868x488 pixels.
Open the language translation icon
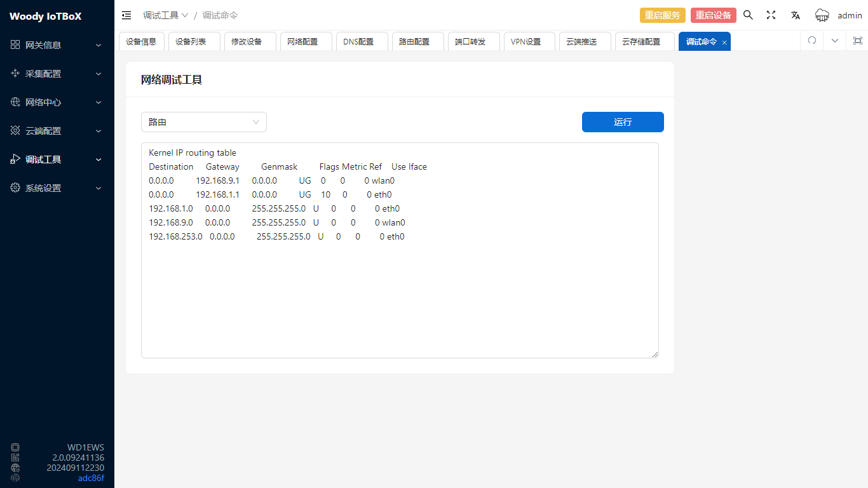click(795, 15)
